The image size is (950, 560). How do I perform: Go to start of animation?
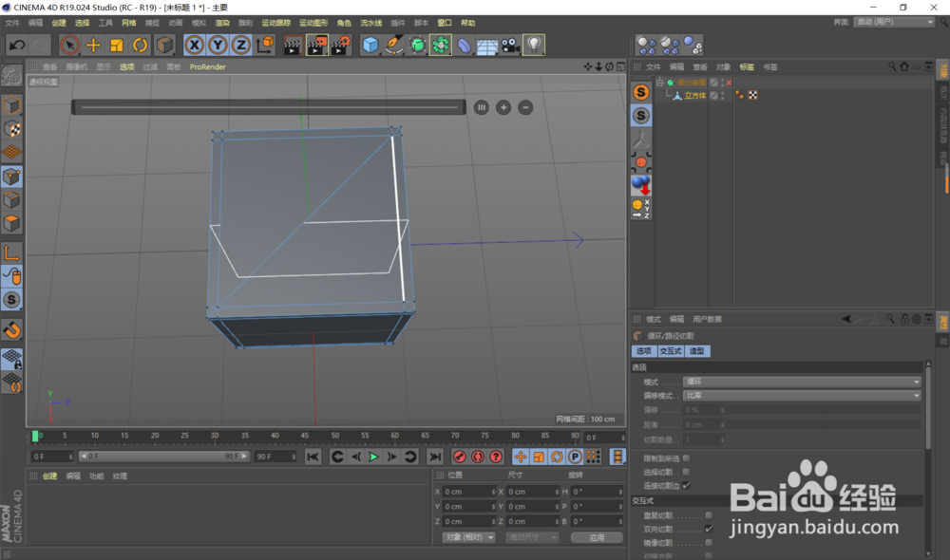(313, 457)
